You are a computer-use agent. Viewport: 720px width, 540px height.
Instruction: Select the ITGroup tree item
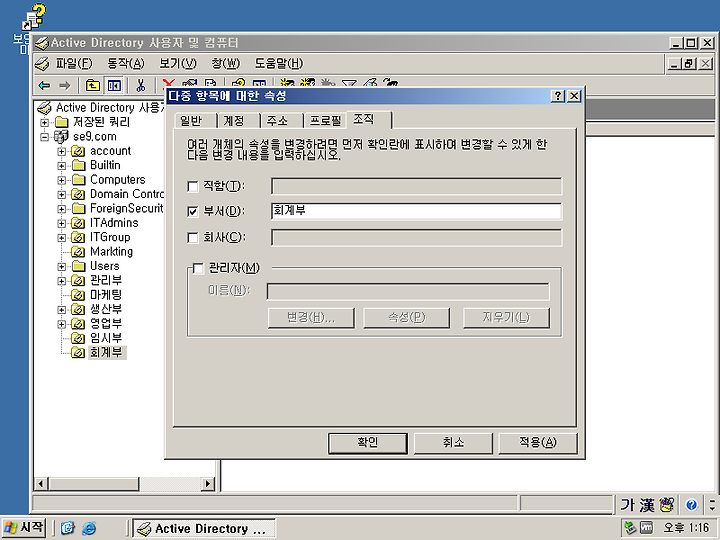pos(110,237)
